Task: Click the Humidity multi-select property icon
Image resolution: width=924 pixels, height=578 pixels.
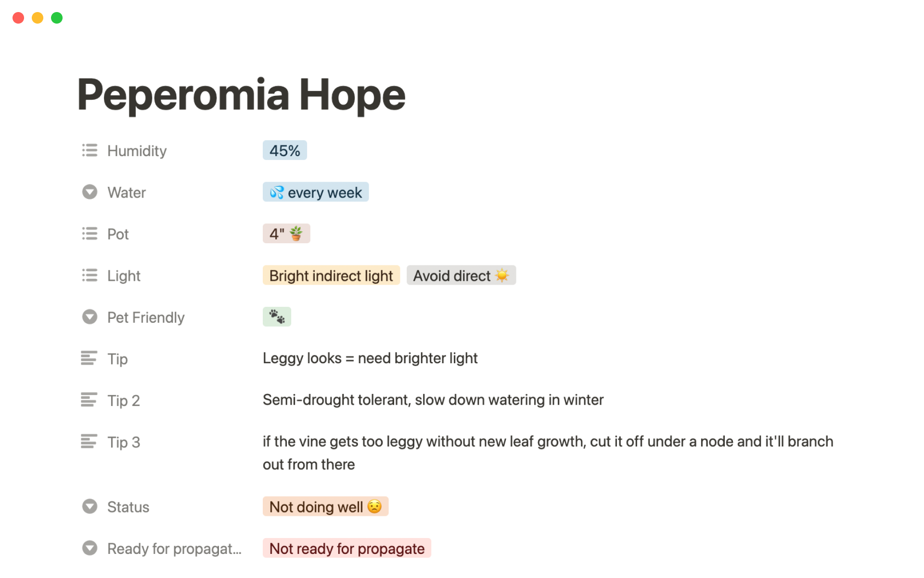Action: click(90, 150)
